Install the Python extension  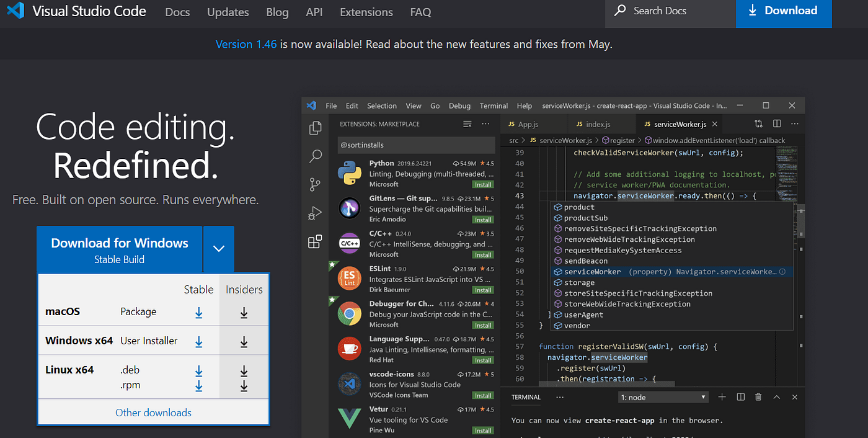[x=482, y=184]
